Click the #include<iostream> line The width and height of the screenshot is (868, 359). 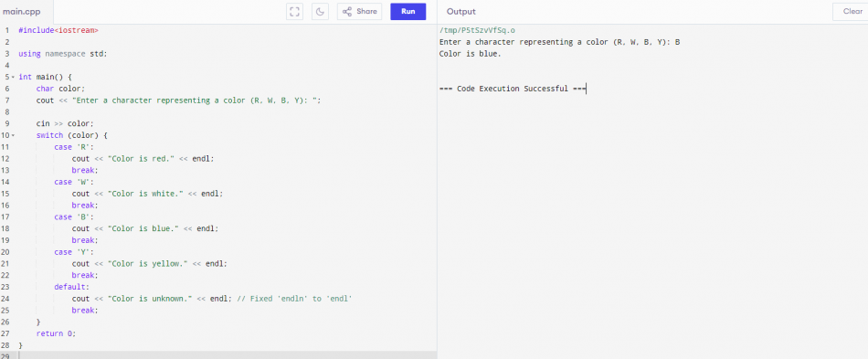(x=58, y=30)
